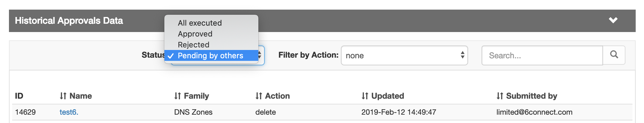Sort by Action column arrows icon
The height and width of the screenshot is (123, 644).
tap(259, 96)
